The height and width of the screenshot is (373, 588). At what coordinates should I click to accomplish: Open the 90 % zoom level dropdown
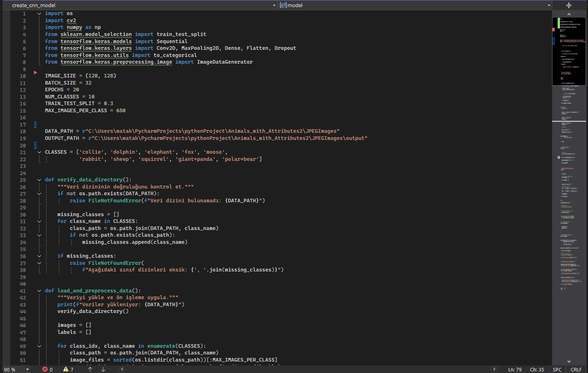coord(27,369)
